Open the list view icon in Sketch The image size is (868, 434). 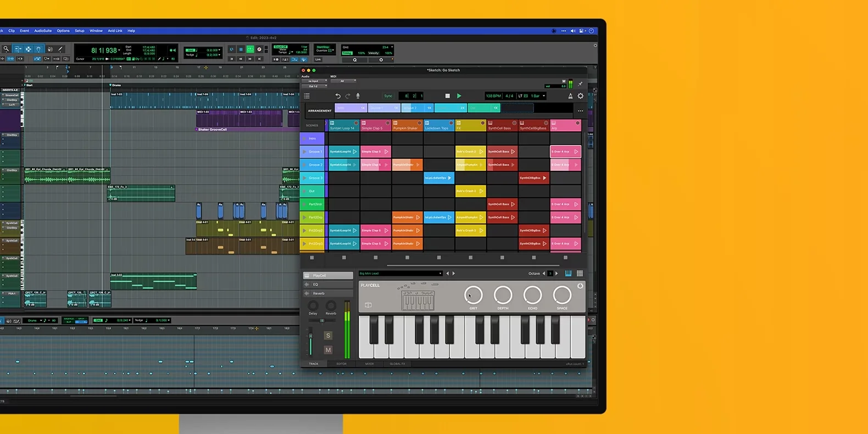(x=307, y=96)
